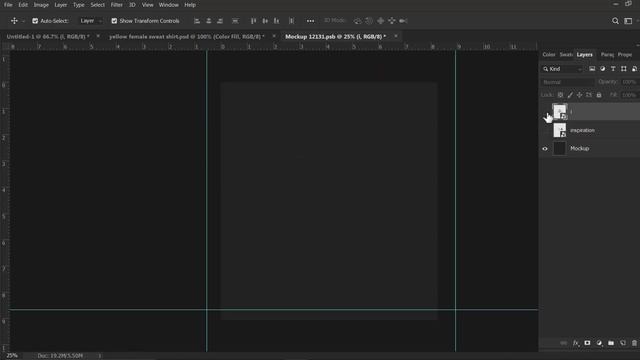Viewport: 640px width, 360px height.
Task: Open the Opacity value dropdown
Action: [630, 82]
